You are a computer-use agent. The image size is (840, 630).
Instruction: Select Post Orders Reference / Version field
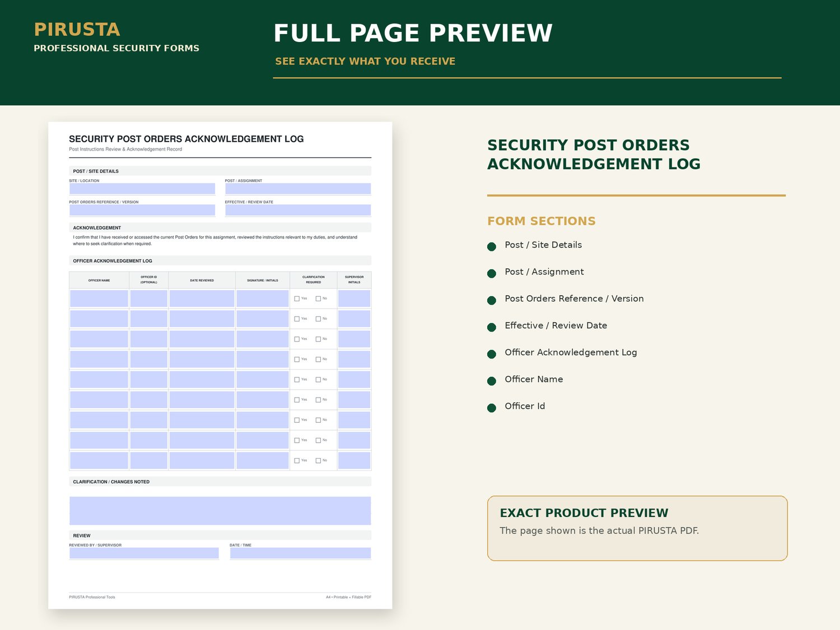click(142, 210)
